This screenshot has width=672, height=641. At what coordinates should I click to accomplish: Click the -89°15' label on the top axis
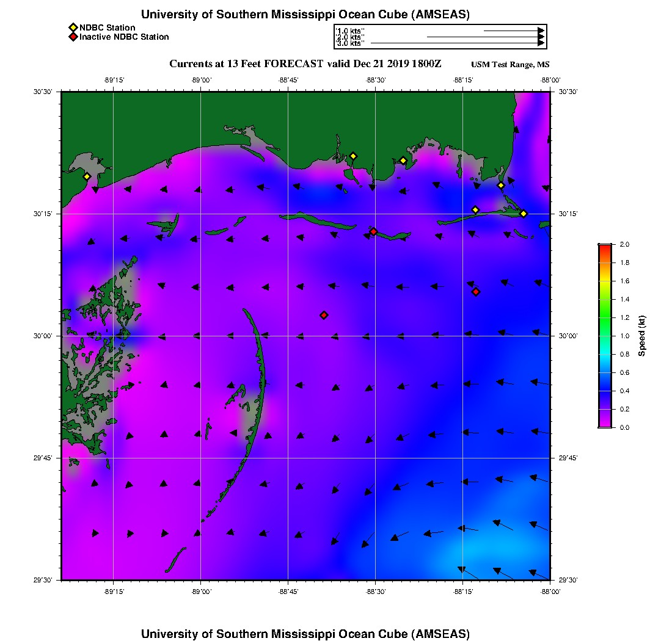(x=114, y=80)
